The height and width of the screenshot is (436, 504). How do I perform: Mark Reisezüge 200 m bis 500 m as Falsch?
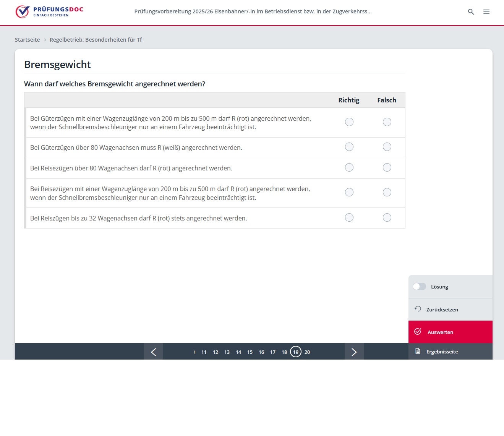tap(387, 192)
